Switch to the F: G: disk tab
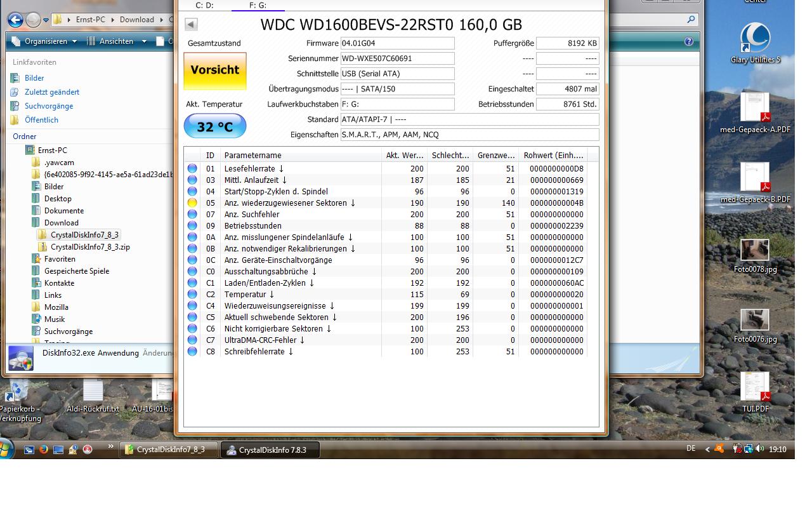 coord(258,5)
